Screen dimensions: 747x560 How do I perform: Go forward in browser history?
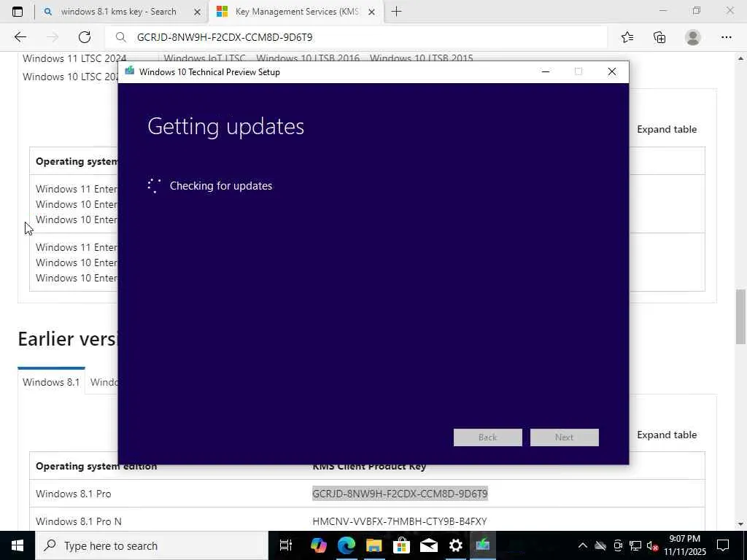coord(53,37)
